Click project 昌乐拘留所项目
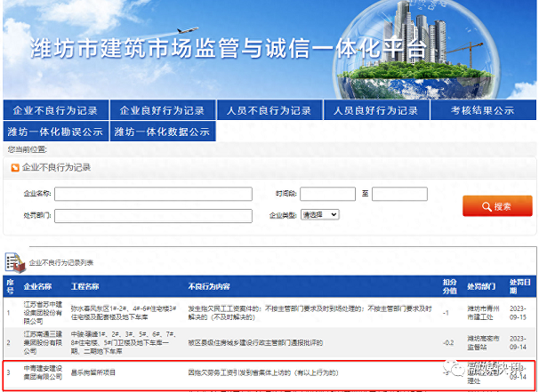Image resolution: width=539 pixels, height=392 pixels. [x=93, y=372]
